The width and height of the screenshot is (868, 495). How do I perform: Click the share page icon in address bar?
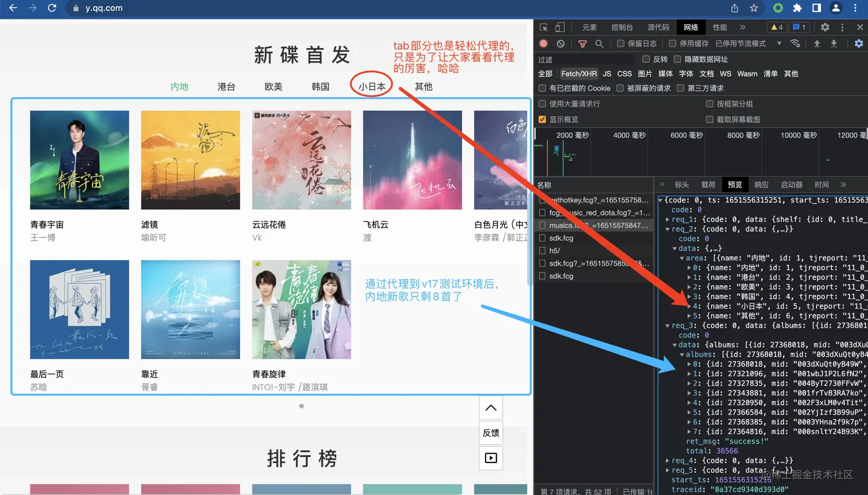tap(735, 8)
